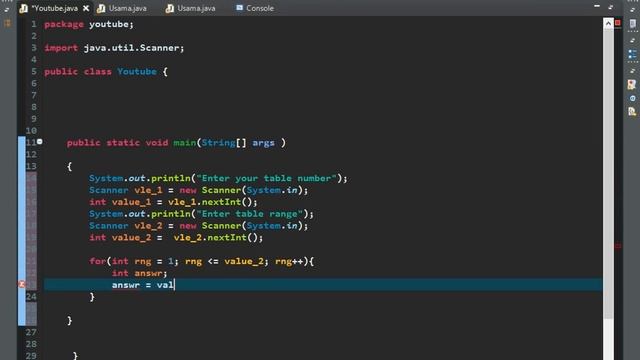Open the gray document view icon in right trim
The width and height of the screenshot is (640, 360).
(632, 24)
